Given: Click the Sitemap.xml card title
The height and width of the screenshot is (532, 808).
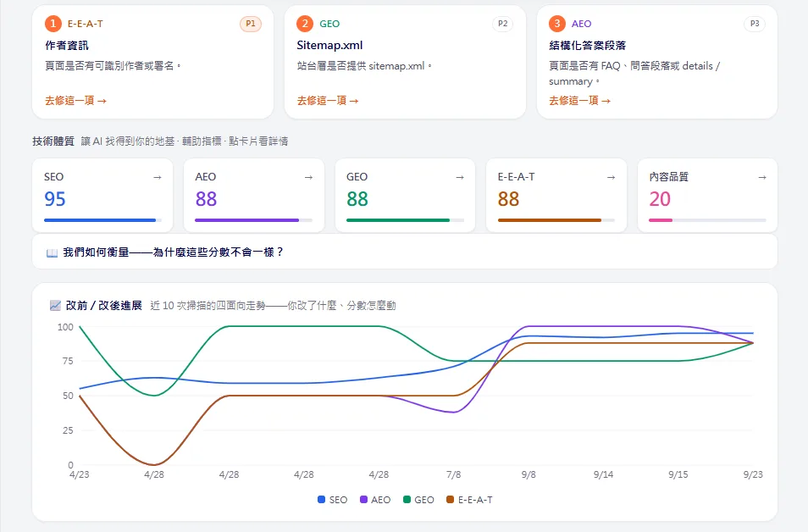Looking at the screenshot, I should 329,46.
